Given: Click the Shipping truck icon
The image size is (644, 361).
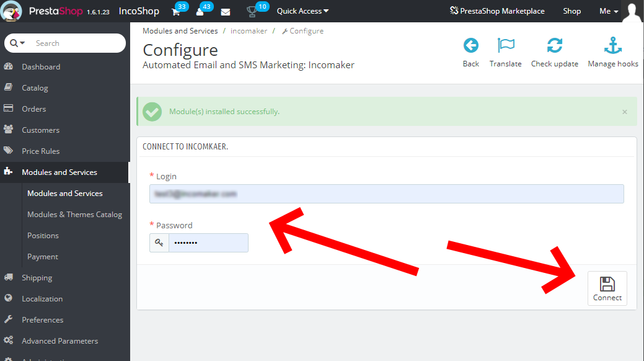Looking at the screenshot, I should [8, 277].
